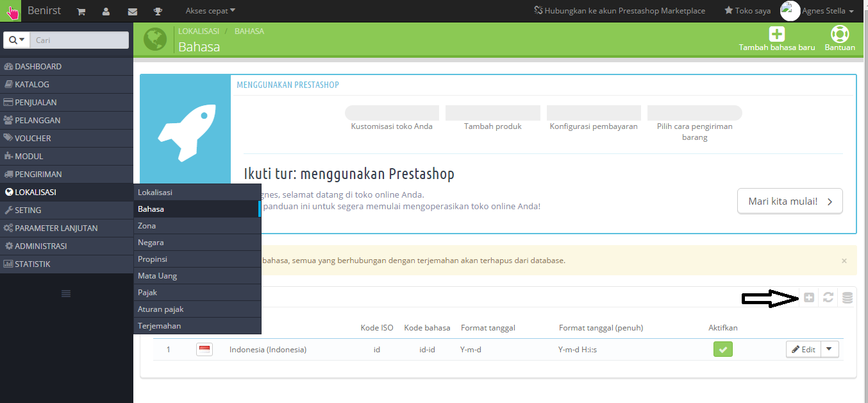Select Propinsi in the submenu

coord(197,259)
